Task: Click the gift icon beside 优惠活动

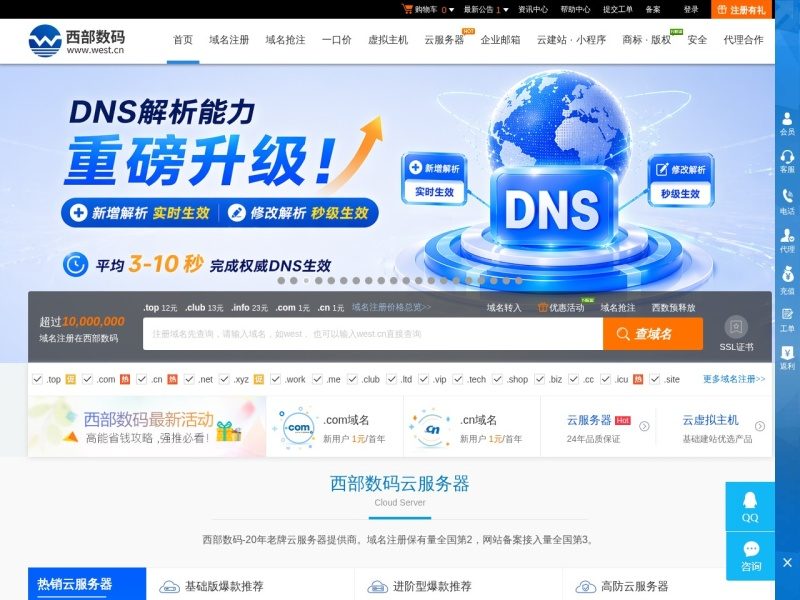Action: [542, 308]
